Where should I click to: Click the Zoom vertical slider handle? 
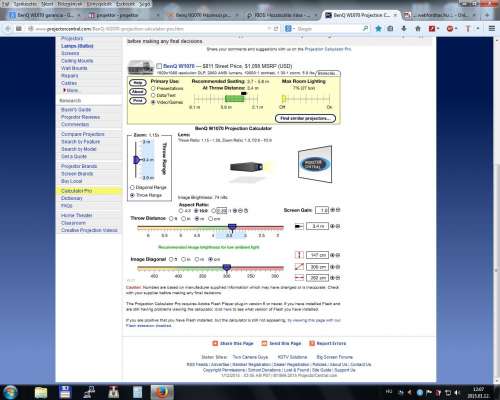[136, 160]
